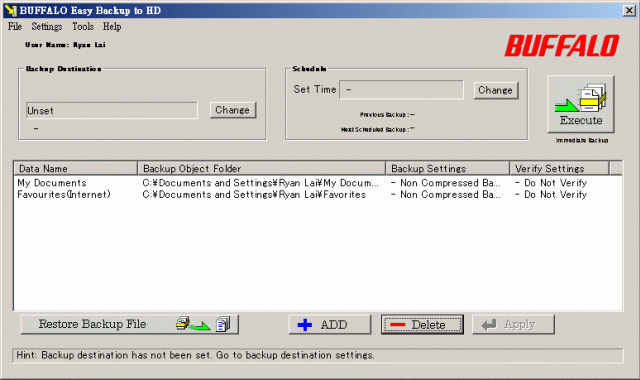Click the grayed Apply button
The width and height of the screenshot is (640, 380).
pyautogui.click(x=513, y=324)
